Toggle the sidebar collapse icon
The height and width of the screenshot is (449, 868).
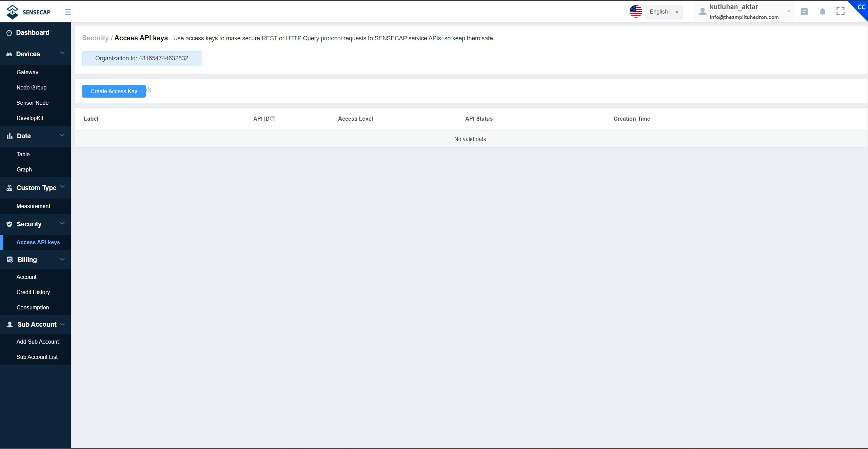point(67,12)
